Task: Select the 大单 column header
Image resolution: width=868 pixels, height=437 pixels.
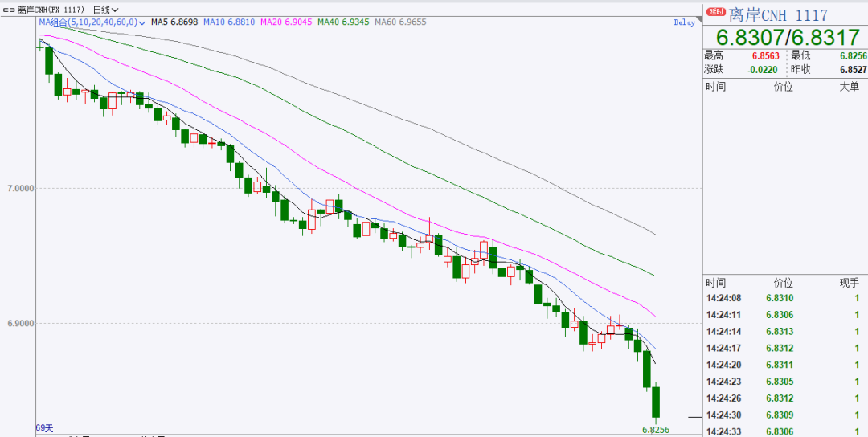Action: click(x=849, y=86)
